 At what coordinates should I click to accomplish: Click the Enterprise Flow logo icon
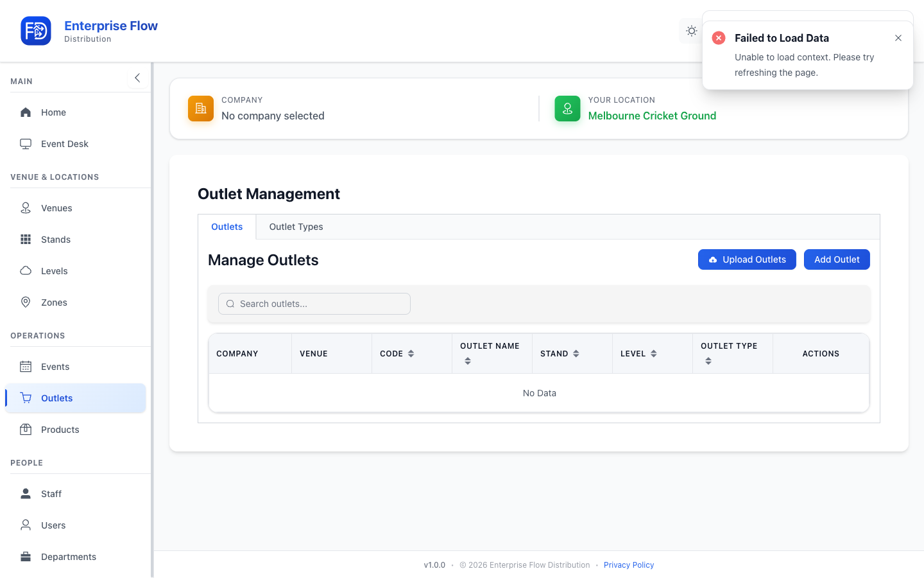pos(36,31)
